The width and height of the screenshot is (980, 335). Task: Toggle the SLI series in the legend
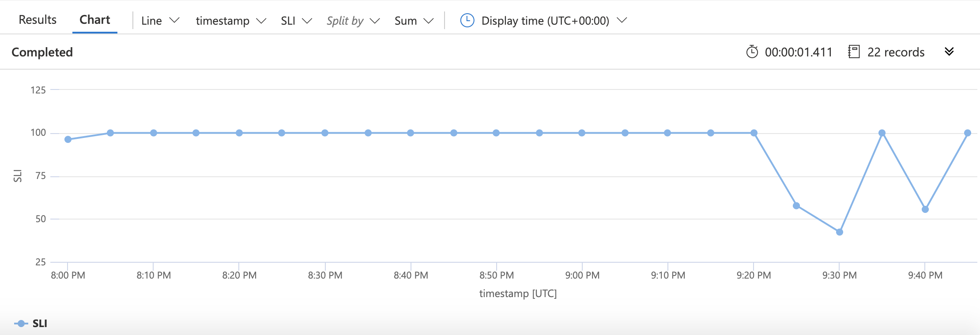coord(31,324)
